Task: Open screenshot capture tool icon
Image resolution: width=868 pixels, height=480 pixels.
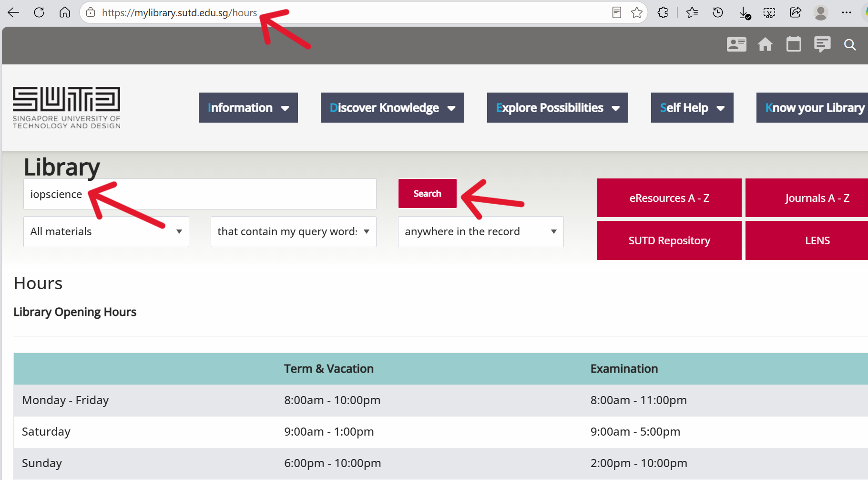Action: tap(769, 13)
